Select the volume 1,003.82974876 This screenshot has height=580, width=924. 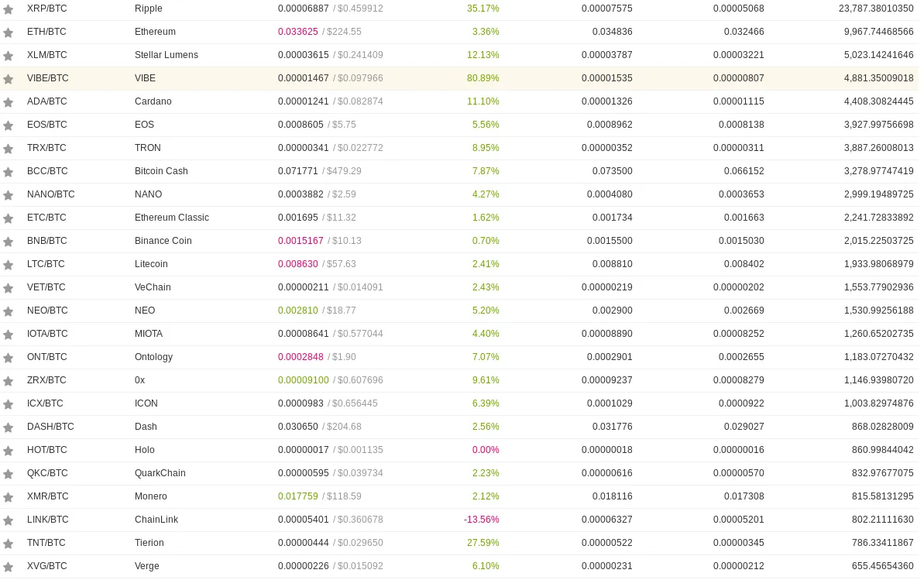878,403
